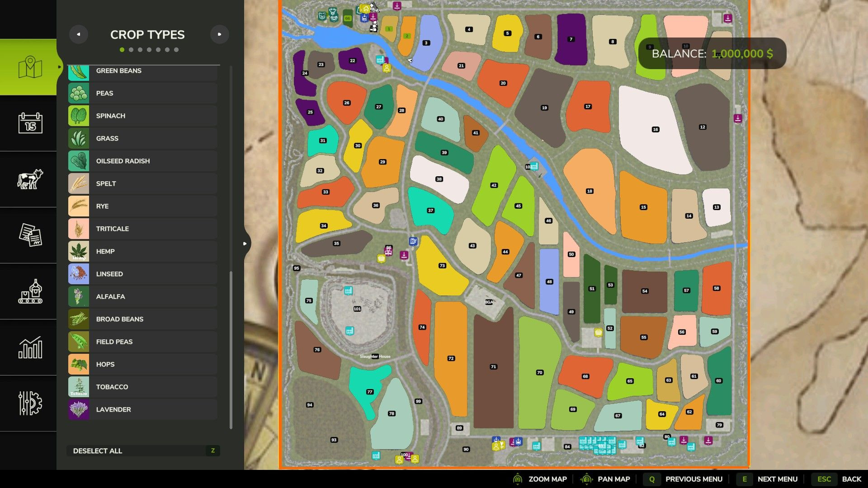
Task: Click the BGA marker on map
Action: click(x=489, y=302)
